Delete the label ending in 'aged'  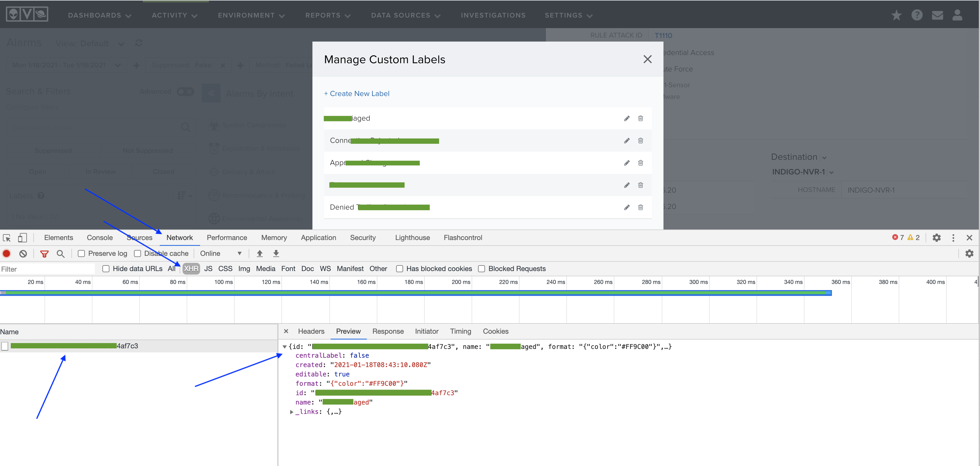[641, 119]
